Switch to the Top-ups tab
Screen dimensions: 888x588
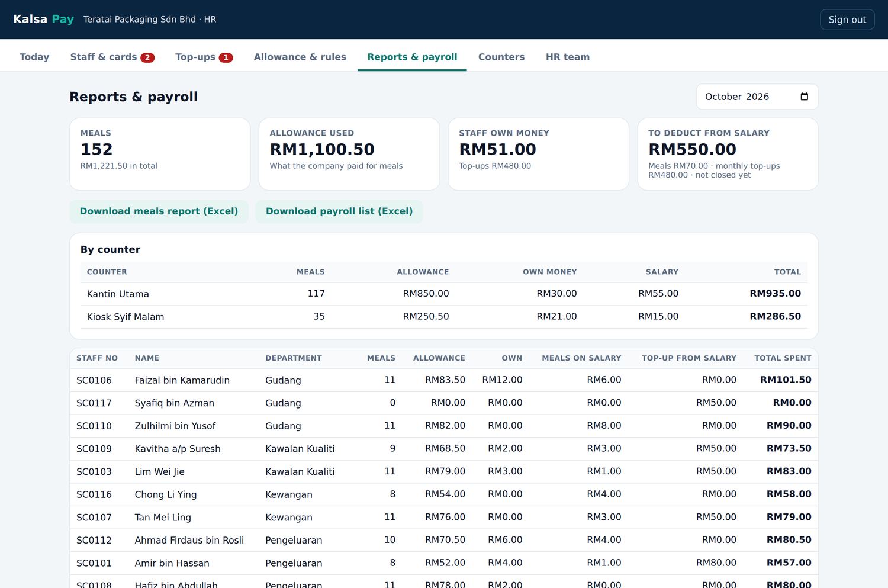204,57
